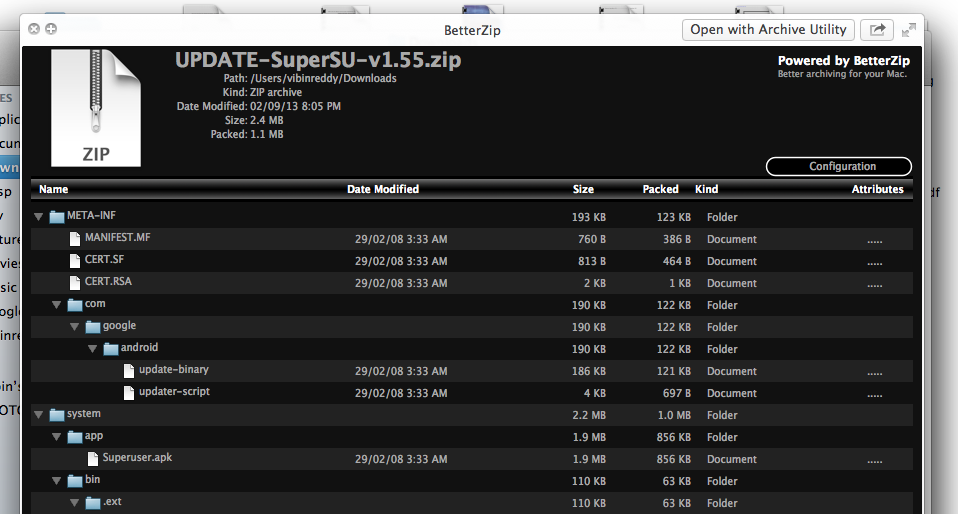Click the 697 B packed size of updater-script
Viewport: 958px width, 514px height.
point(676,393)
